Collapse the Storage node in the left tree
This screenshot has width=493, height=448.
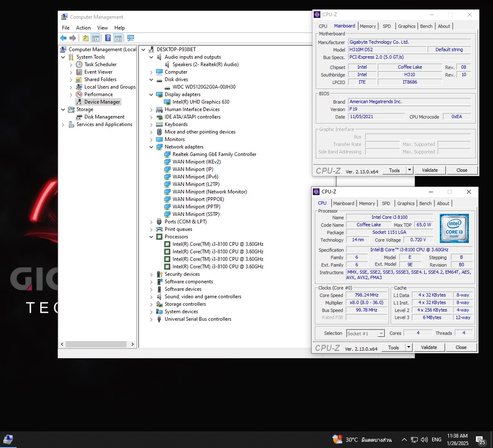[x=63, y=109]
